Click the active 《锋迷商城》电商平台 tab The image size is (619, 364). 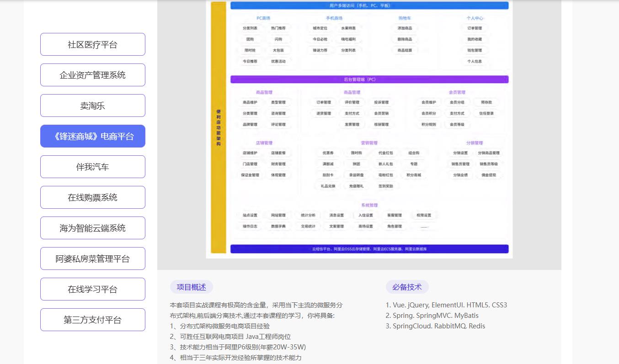click(92, 136)
